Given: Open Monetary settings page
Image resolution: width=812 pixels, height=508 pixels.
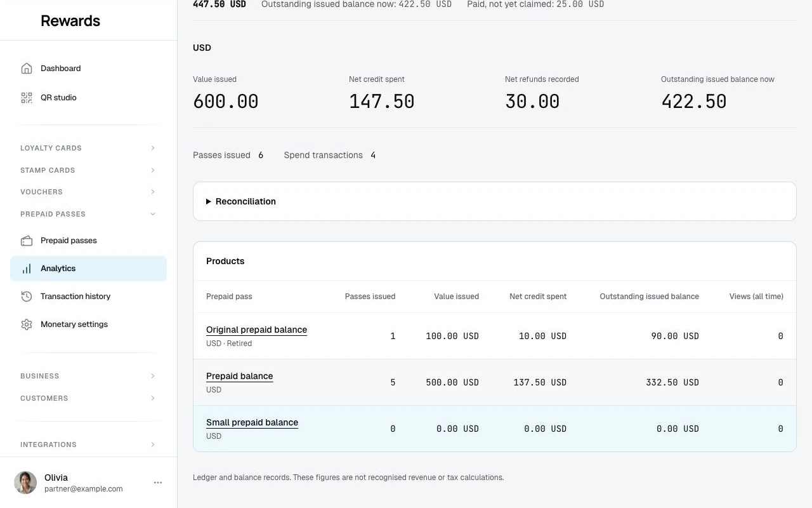Looking at the screenshot, I should click(88, 324).
